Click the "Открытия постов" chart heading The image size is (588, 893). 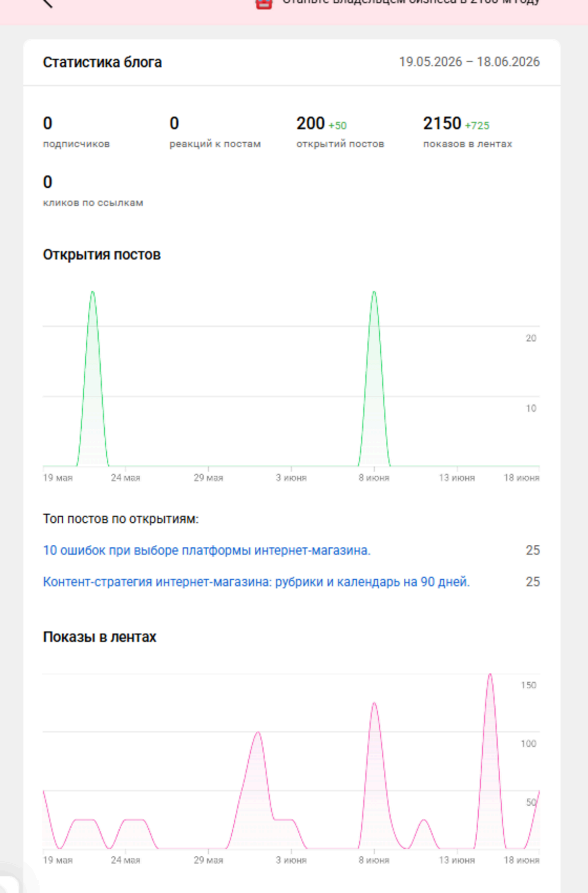(x=102, y=255)
